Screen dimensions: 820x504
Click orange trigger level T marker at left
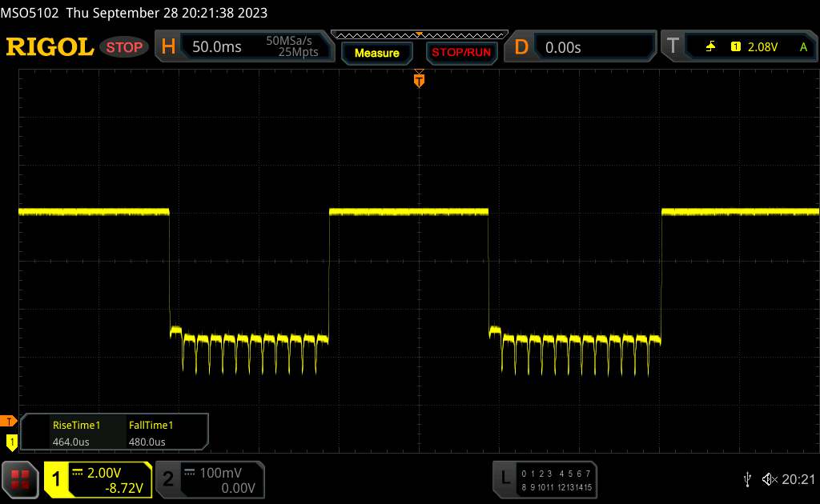(x=8, y=421)
